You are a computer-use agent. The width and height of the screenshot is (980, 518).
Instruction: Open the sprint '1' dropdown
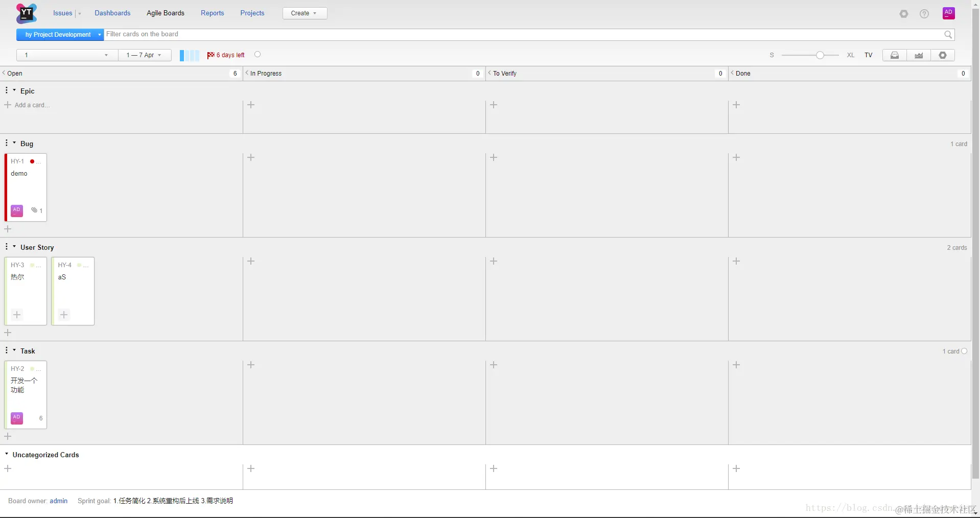tap(67, 55)
